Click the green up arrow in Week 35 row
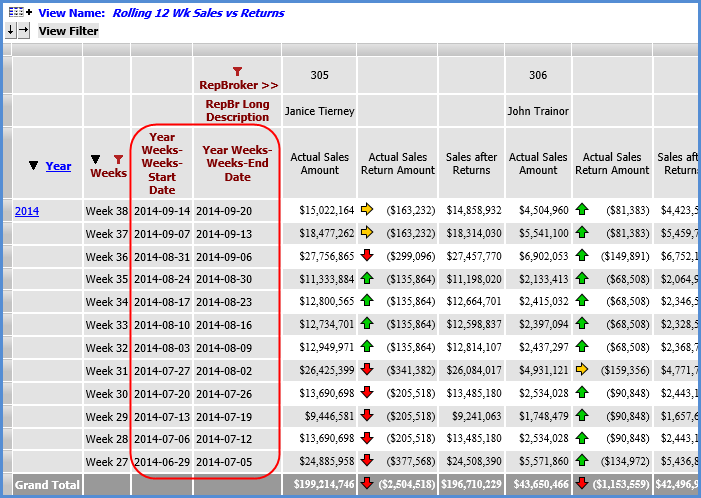This screenshot has height=498, width=701. tap(367, 279)
